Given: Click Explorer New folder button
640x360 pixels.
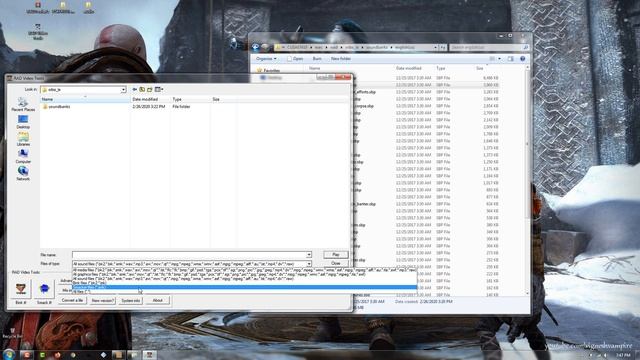Looking at the screenshot, I should [341, 59].
